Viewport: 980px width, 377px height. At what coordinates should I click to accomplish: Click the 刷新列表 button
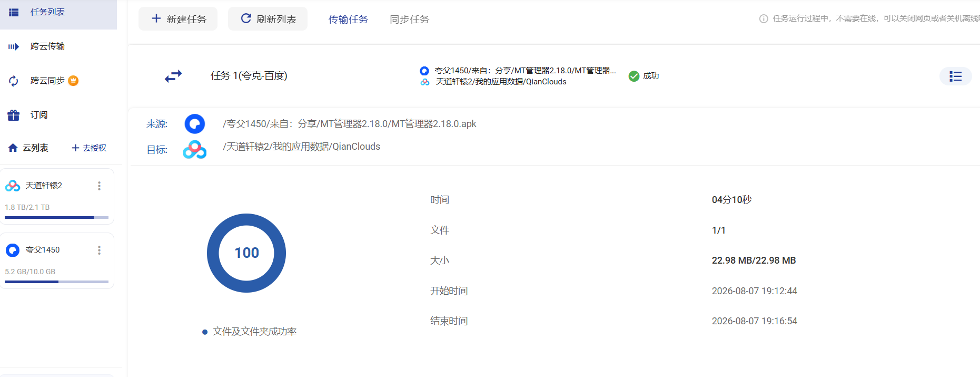click(x=268, y=19)
